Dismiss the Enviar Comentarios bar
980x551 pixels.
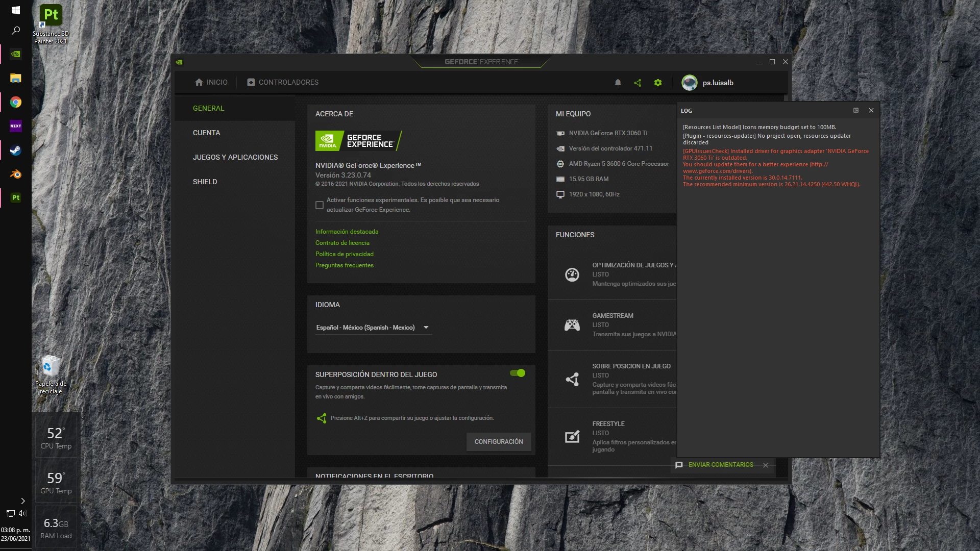pyautogui.click(x=766, y=465)
